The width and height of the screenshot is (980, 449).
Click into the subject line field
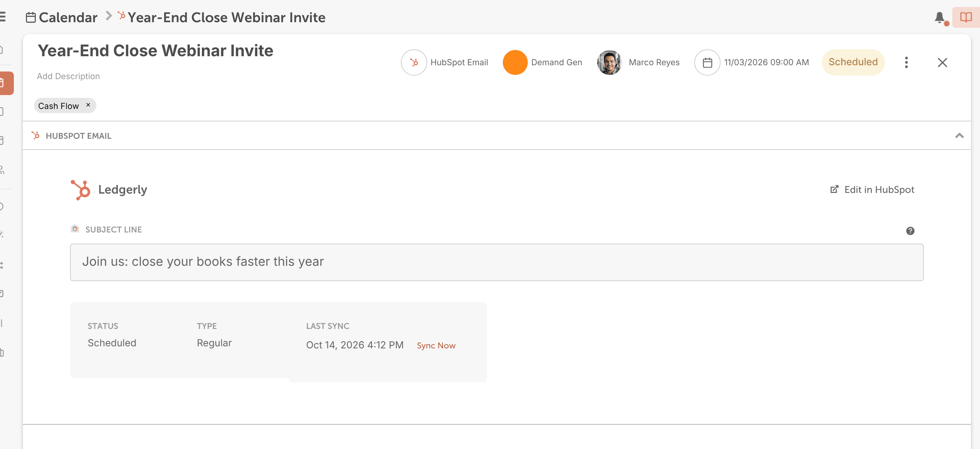[497, 262]
